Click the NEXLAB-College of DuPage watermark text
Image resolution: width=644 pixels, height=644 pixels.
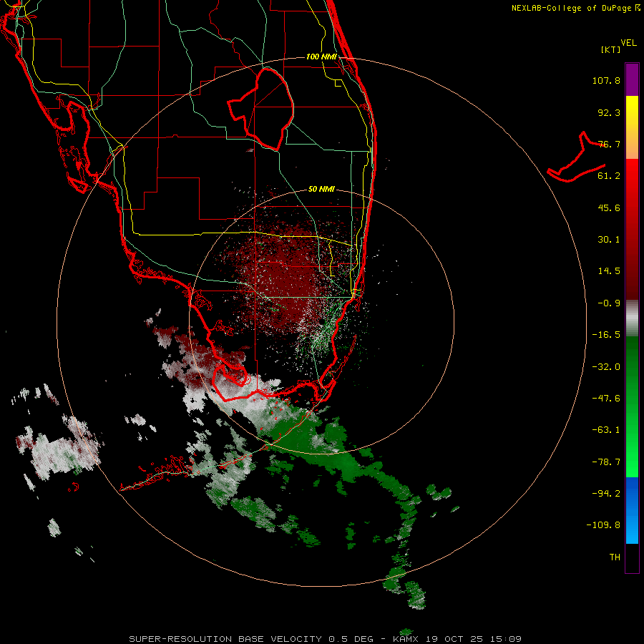coord(576,8)
